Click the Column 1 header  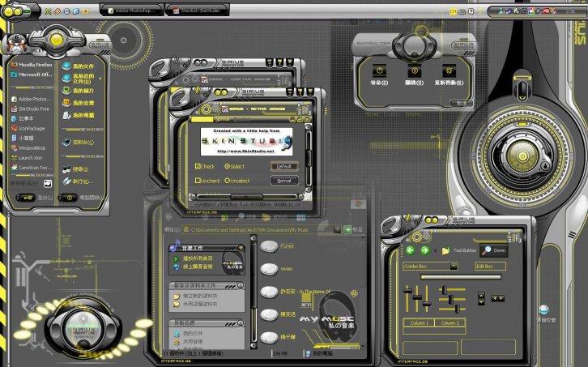418,322
